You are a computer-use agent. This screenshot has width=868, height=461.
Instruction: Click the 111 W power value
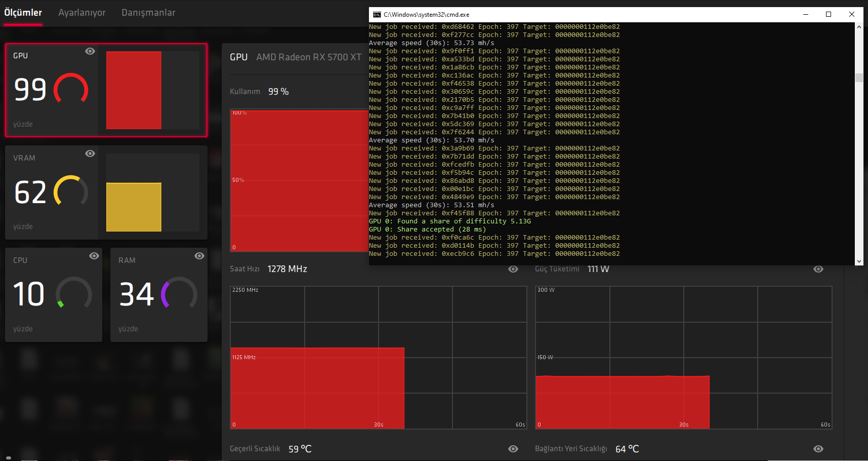(x=598, y=269)
